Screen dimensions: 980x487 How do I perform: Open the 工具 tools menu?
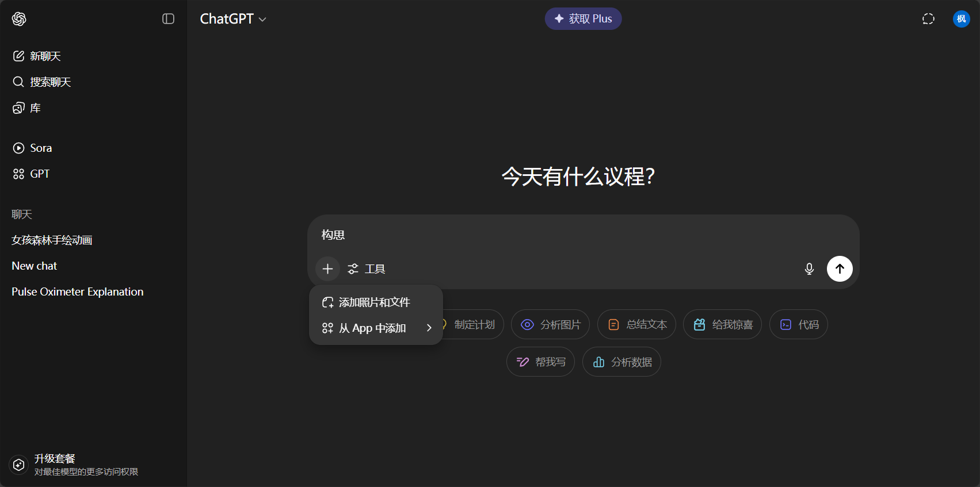pos(367,269)
